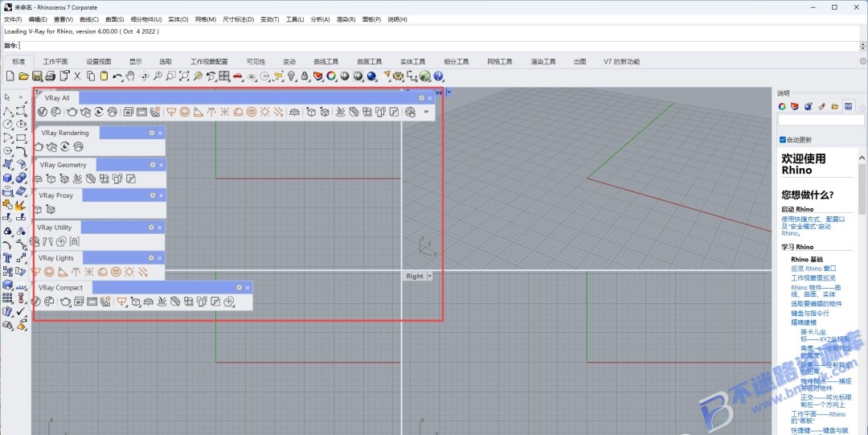868x435 pixels.
Task: Open the 渲染(R) menu
Action: click(346, 19)
